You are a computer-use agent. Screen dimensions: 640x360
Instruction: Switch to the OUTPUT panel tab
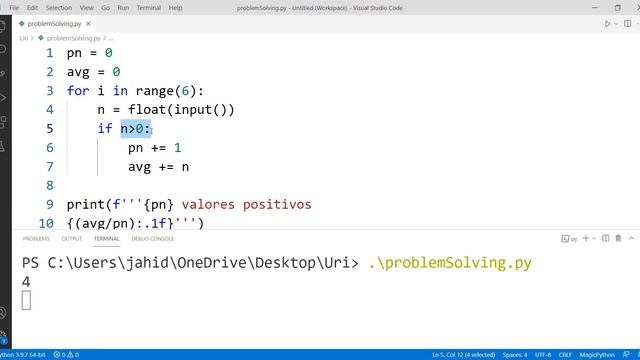click(x=72, y=239)
